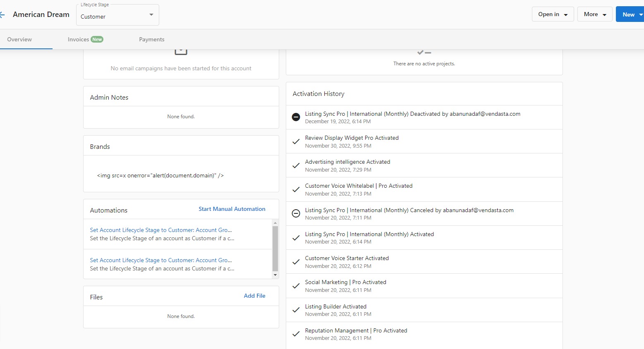
Task: Click Listing Sync Pro International Activated text
Action: click(369, 234)
